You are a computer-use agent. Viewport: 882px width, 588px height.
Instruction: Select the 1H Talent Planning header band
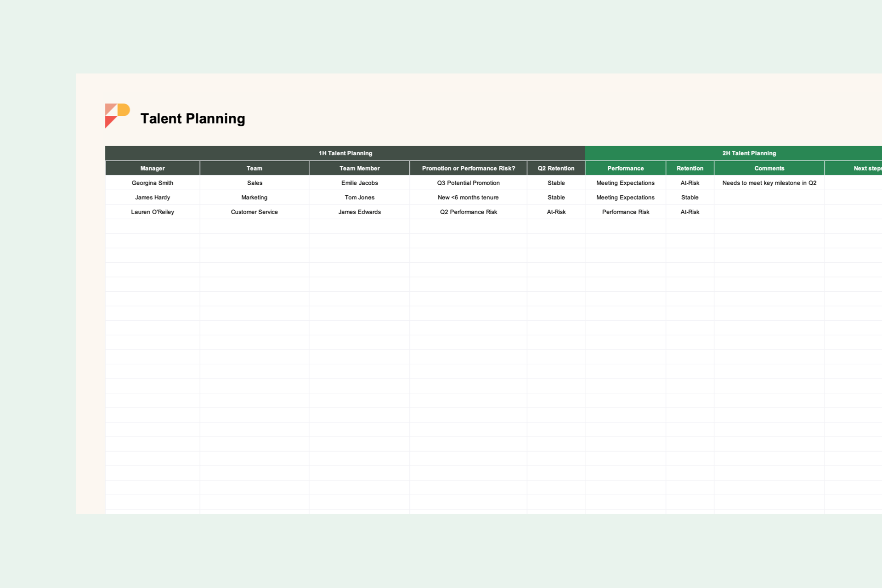(345, 153)
